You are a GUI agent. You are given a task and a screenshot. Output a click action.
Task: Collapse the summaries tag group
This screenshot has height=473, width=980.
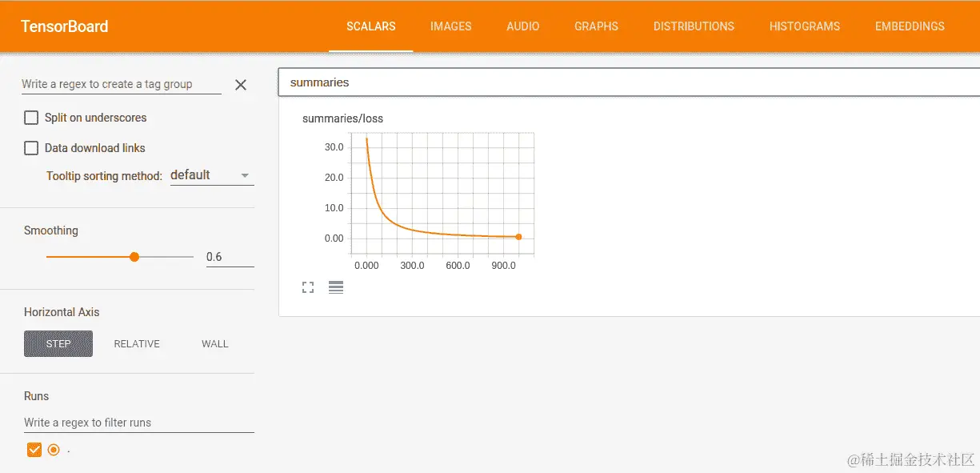tap(629, 82)
